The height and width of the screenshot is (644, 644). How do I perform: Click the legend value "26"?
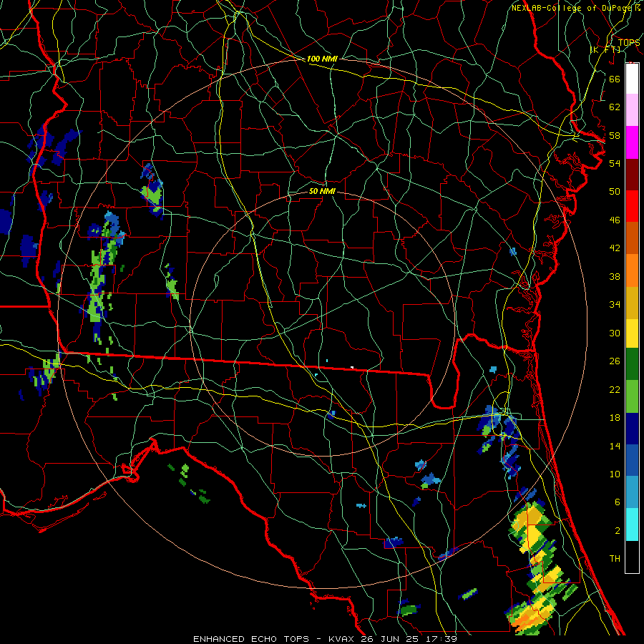coord(615,361)
